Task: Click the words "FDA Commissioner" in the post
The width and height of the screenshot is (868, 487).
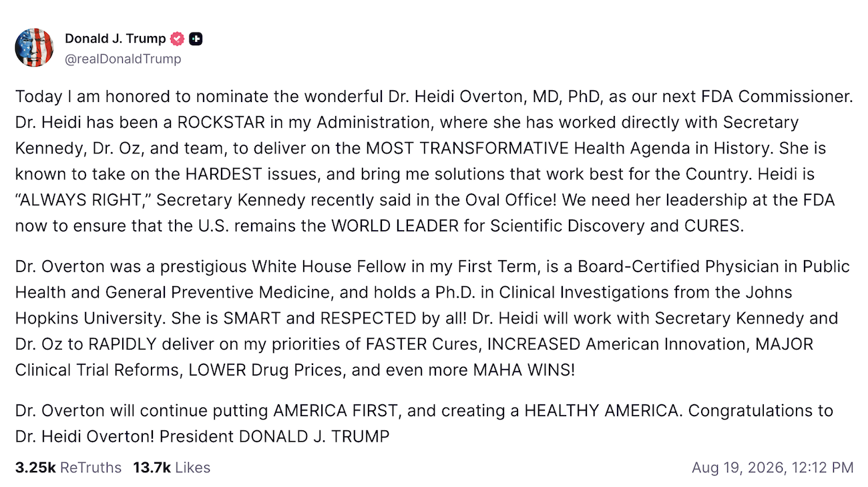Action: (777, 96)
